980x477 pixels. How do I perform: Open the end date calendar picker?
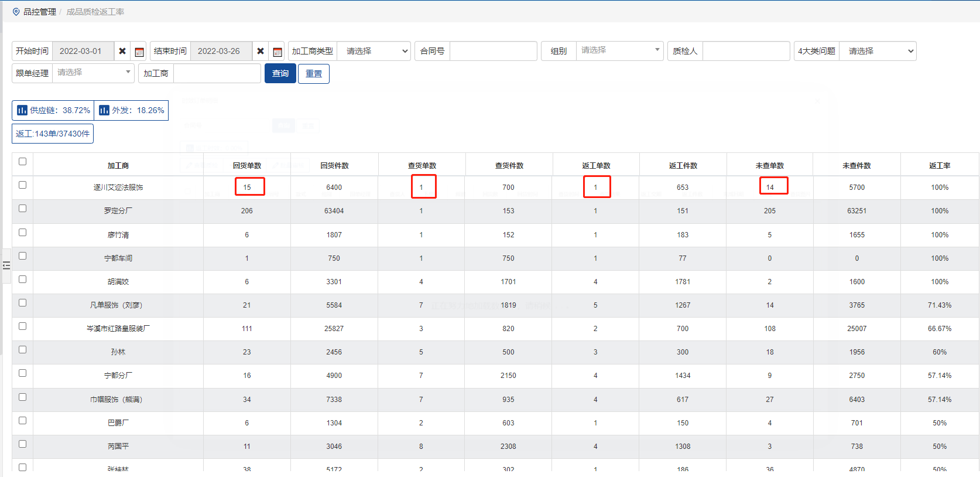(277, 52)
